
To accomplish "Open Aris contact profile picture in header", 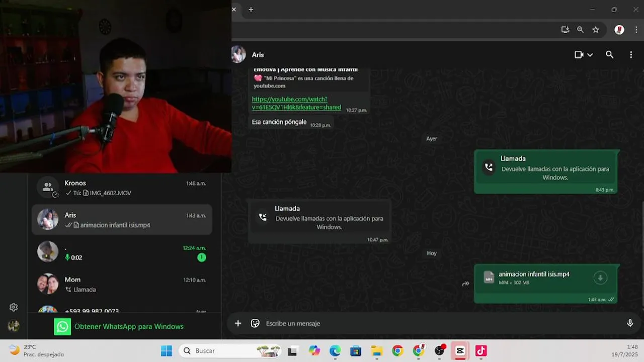I will click(x=238, y=54).
